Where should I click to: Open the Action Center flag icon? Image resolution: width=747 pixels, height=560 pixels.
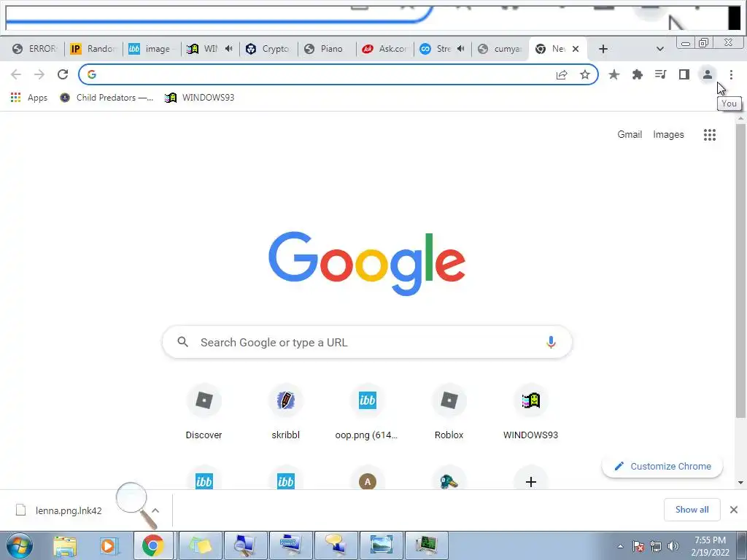(638, 546)
